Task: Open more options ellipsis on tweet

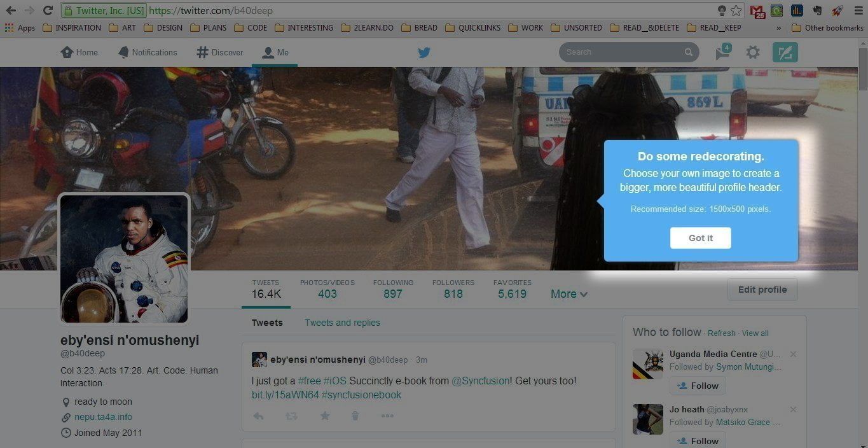Action: click(x=387, y=416)
